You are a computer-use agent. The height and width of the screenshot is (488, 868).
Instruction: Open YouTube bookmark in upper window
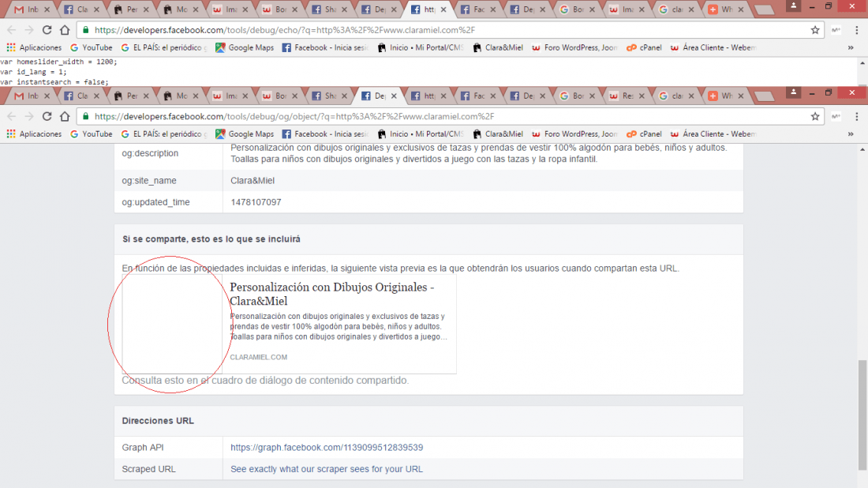click(91, 47)
